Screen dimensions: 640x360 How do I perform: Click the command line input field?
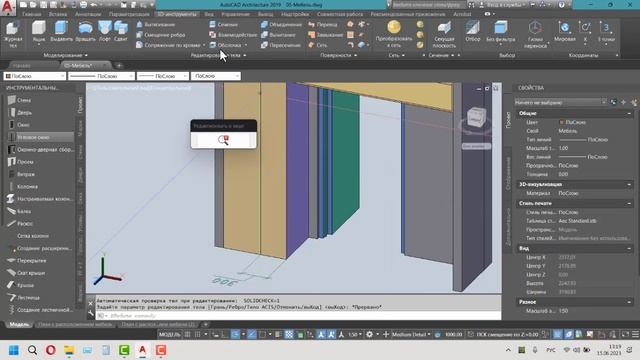pyautogui.click(x=298, y=316)
